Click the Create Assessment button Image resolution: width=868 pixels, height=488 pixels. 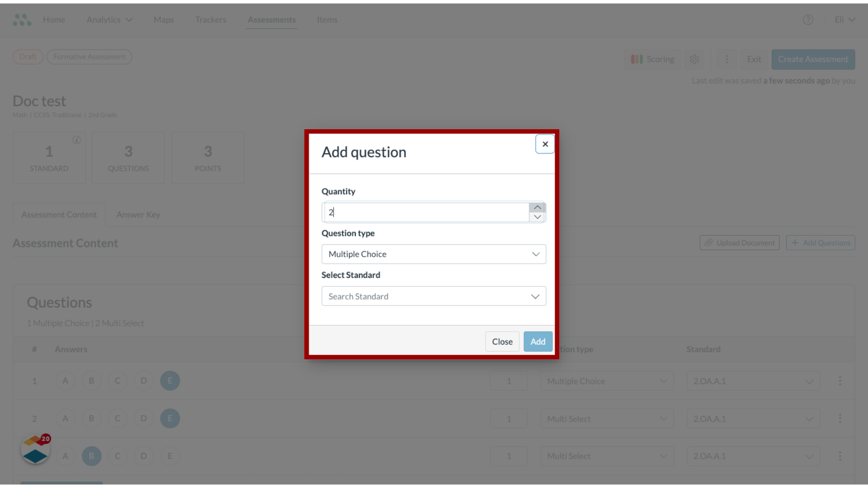812,59
